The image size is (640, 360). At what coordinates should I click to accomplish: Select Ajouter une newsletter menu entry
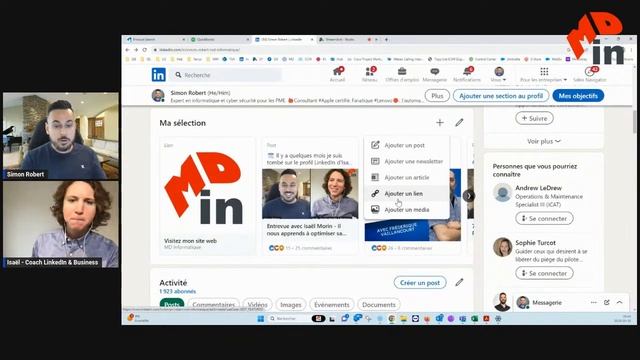407,161
